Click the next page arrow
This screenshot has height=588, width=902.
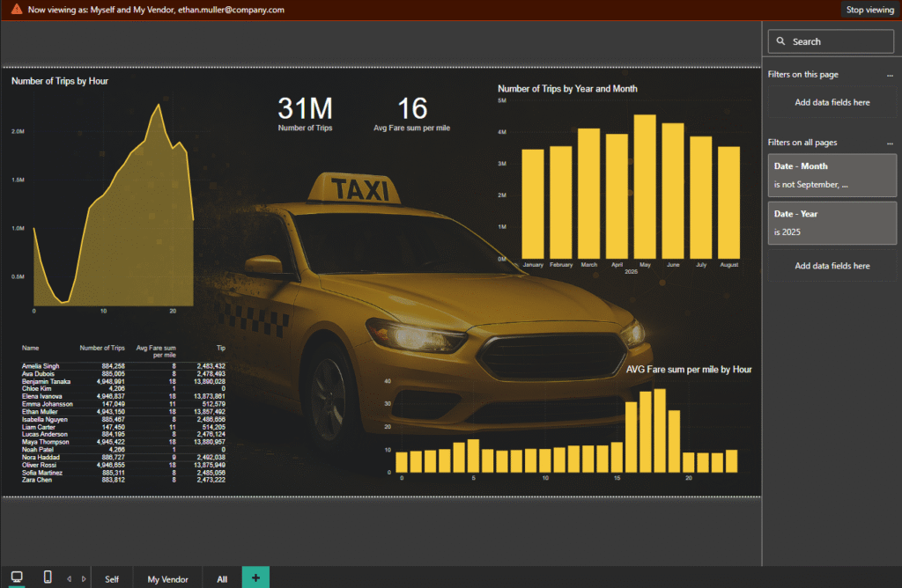[x=84, y=579]
